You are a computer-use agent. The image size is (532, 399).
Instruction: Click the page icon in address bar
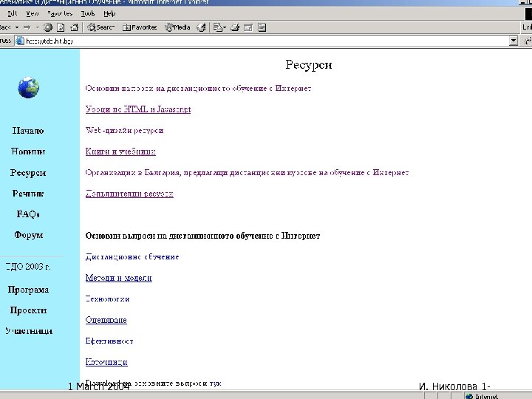click(x=20, y=41)
